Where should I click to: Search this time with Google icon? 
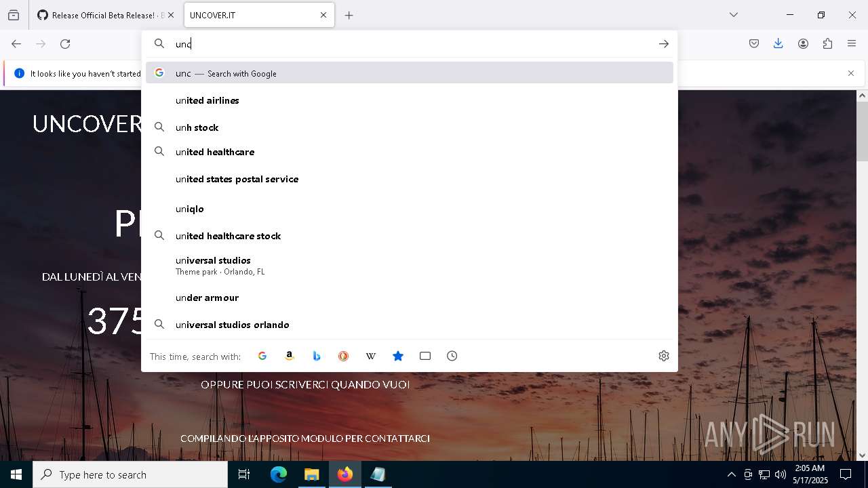[x=262, y=356]
